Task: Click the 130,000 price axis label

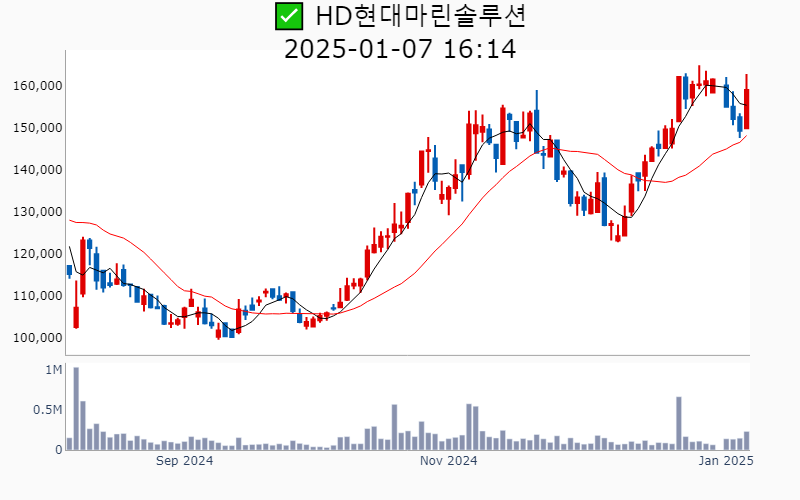Action: click(x=38, y=212)
